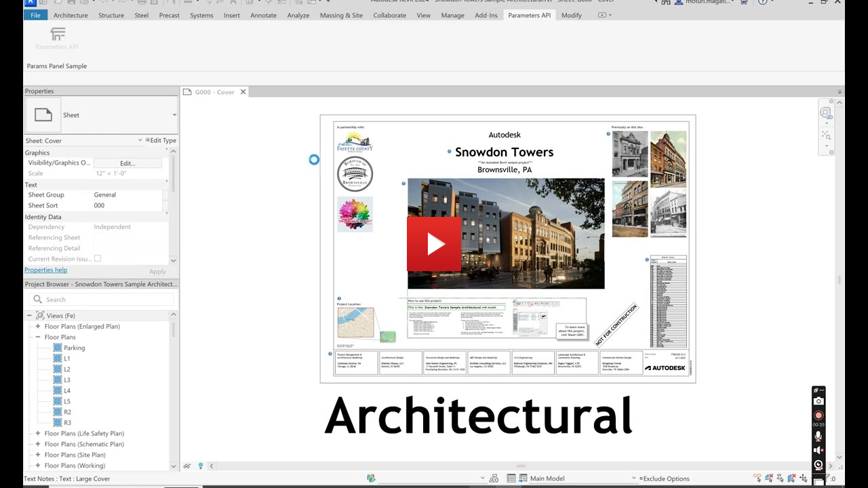Select the L1 floor plan icon
This screenshot has height=488, width=868.
click(58, 359)
